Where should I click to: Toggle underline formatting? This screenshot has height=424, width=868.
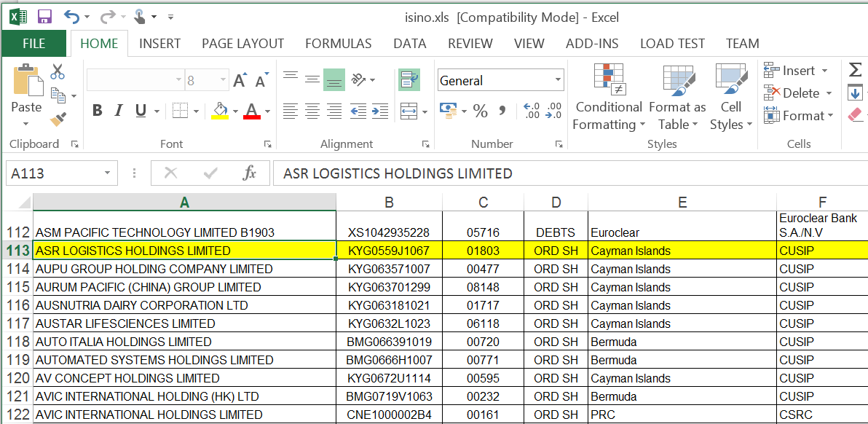tap(141, 111)
